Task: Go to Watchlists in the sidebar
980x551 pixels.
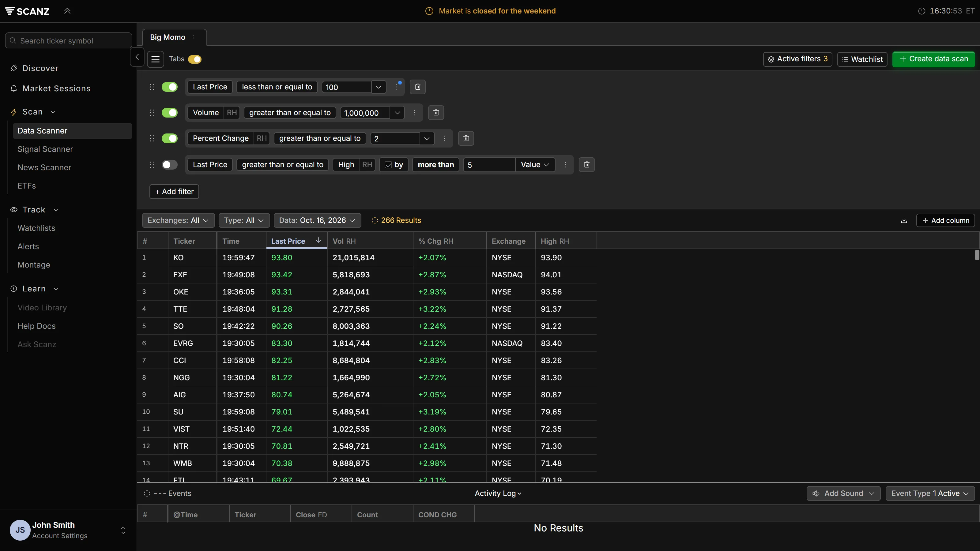Action: (x=36, y=228)
